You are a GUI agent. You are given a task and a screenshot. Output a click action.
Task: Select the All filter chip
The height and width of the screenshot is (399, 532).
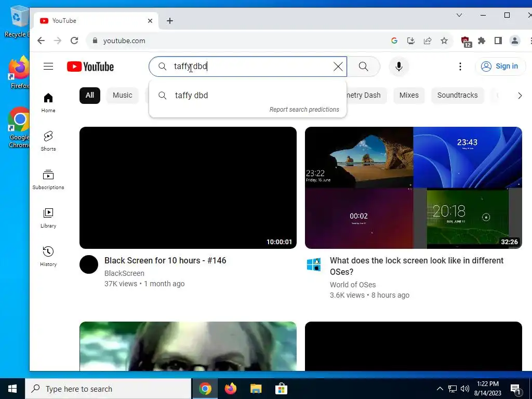[90, 96]
